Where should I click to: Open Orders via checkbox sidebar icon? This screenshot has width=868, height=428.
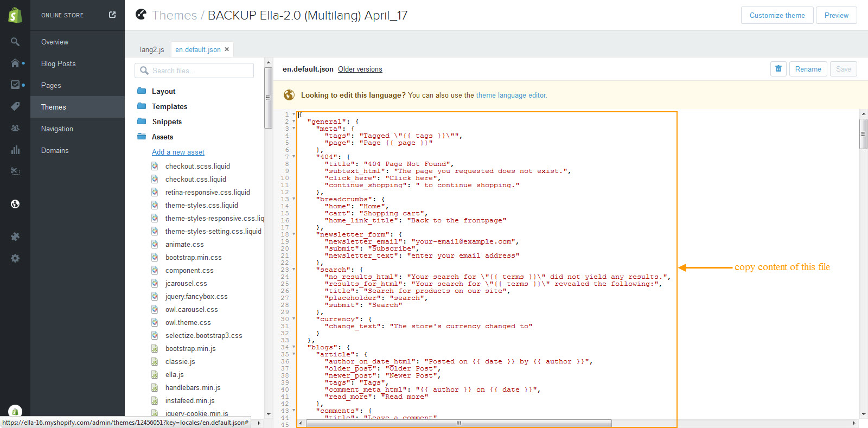pyautogui.click(x=15, y=85)
